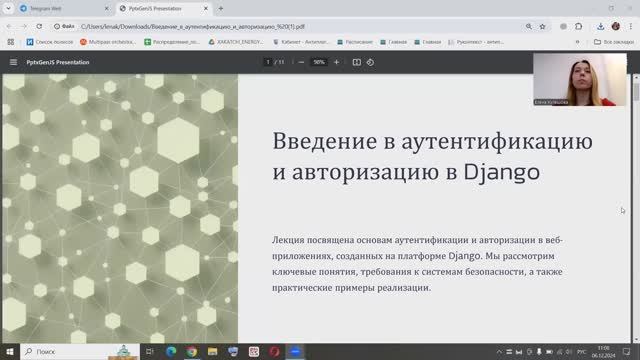Viewport: 640px width, 360px height.
Task: Switch to the Telegram Web tab
Action: (x=64, y=8)
